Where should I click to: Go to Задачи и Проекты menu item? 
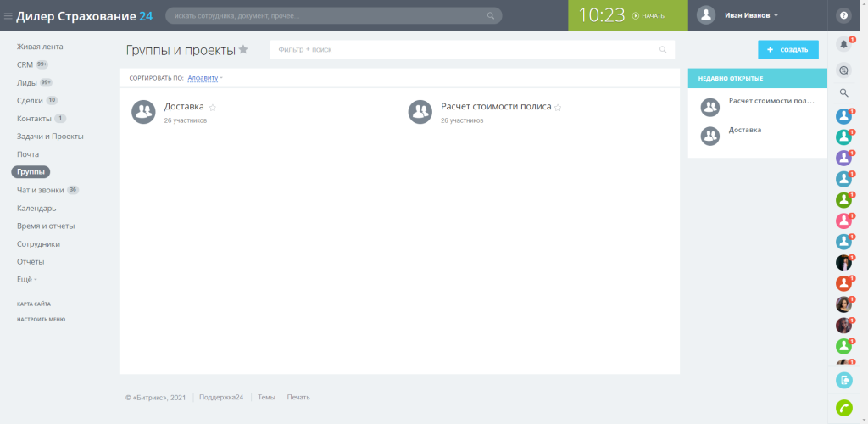pyautogui.click(x=50, y=137)
